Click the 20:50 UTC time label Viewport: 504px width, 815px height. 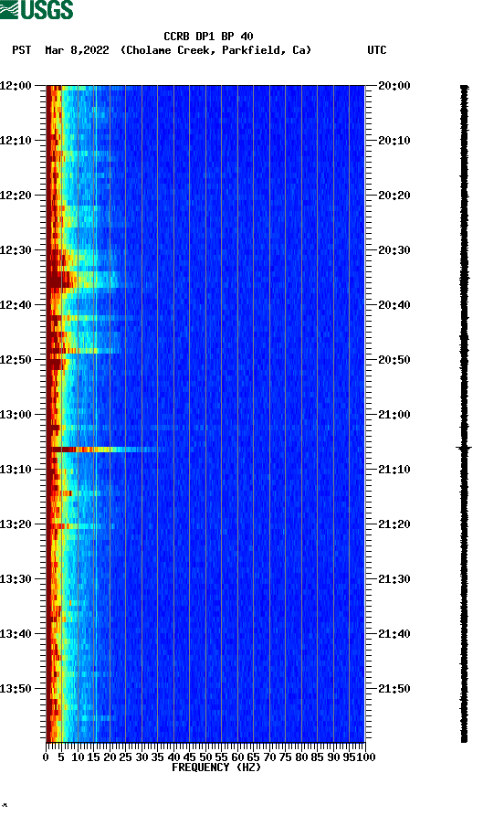click(394, 360)
